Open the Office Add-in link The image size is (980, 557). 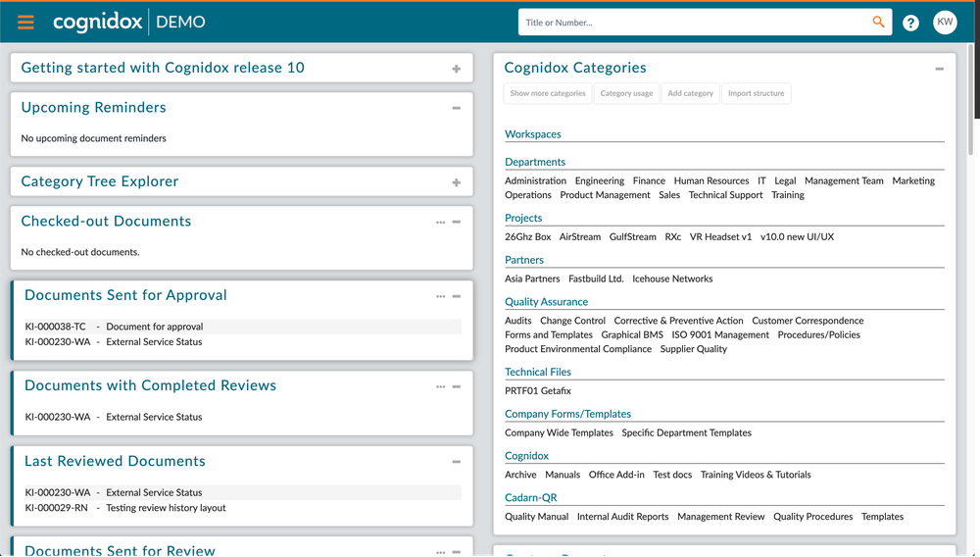tap(616, 475)
